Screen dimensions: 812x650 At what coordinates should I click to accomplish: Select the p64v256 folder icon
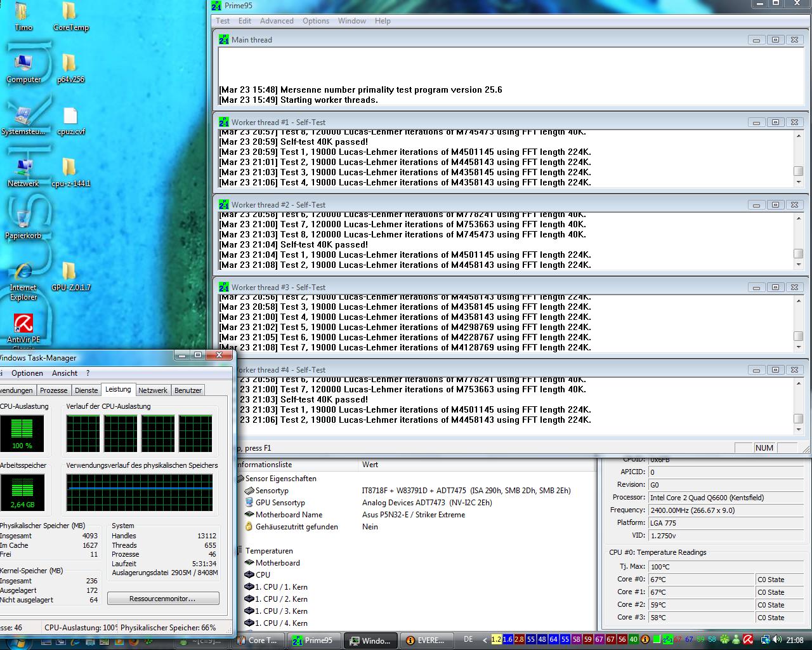[x=70, y=68]
